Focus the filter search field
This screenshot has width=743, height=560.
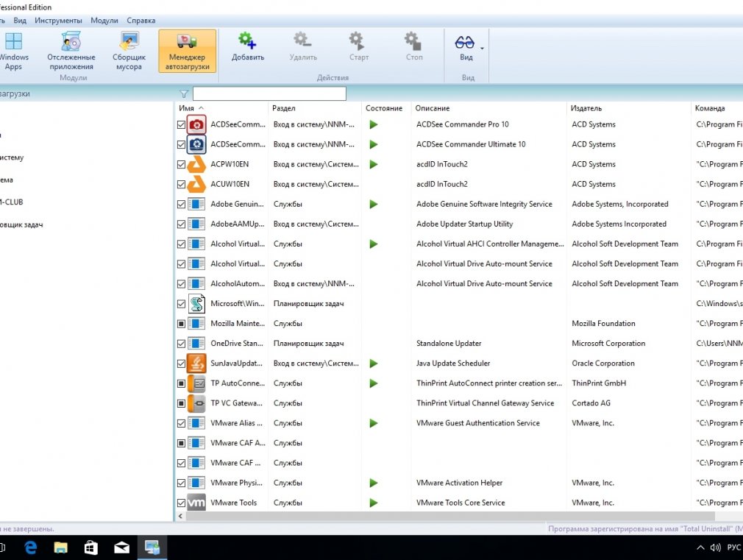[x=269, y=93]
